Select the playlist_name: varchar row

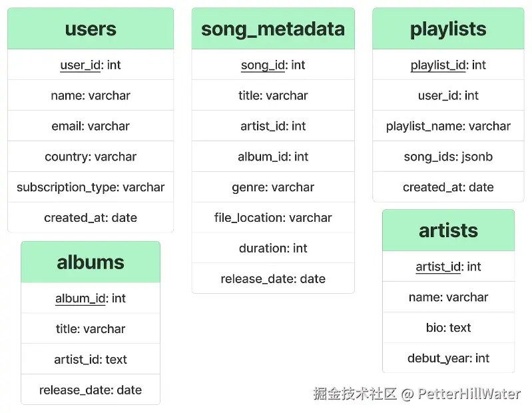coord(448,126)
